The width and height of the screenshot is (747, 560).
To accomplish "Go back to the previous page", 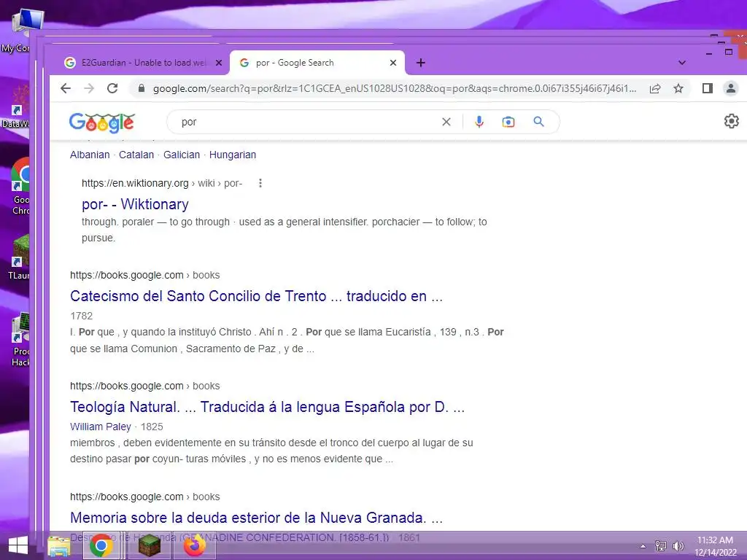I will coord(66,88).
